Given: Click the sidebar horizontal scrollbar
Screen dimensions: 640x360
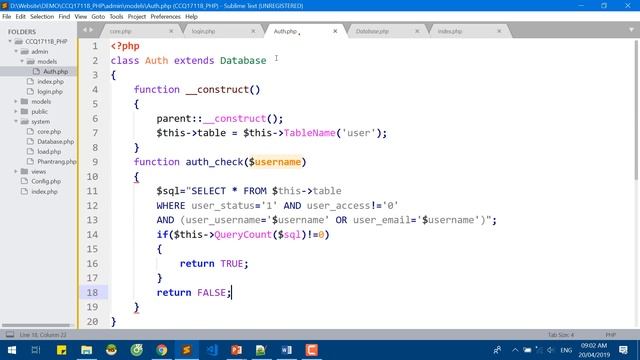Looking at the screenshot, I should tap(36, 325).
